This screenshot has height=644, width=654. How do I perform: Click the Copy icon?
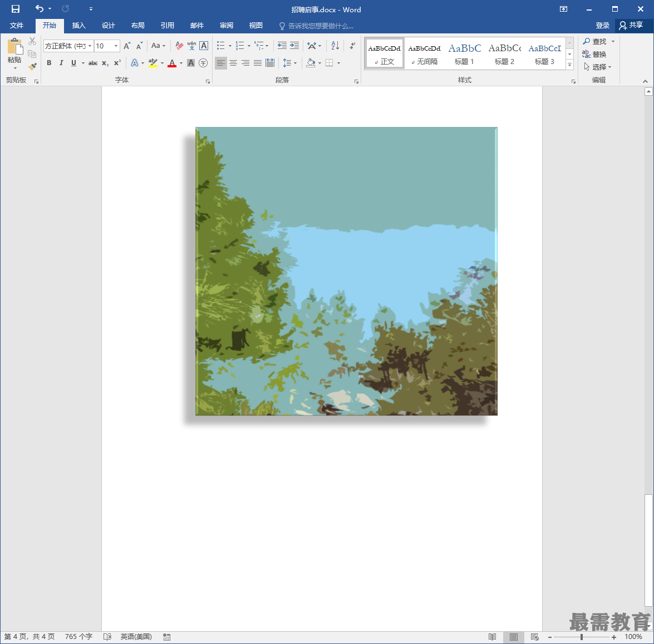coord(32,54)
